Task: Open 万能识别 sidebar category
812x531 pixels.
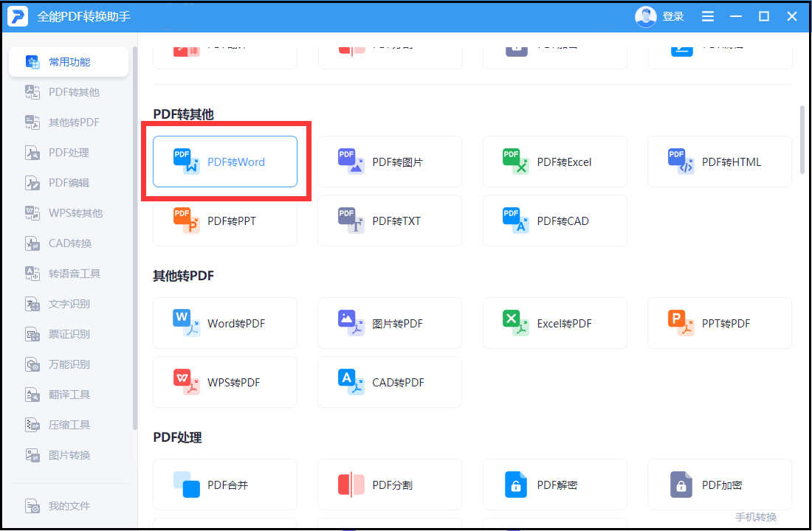Action: tap(69, 364)
